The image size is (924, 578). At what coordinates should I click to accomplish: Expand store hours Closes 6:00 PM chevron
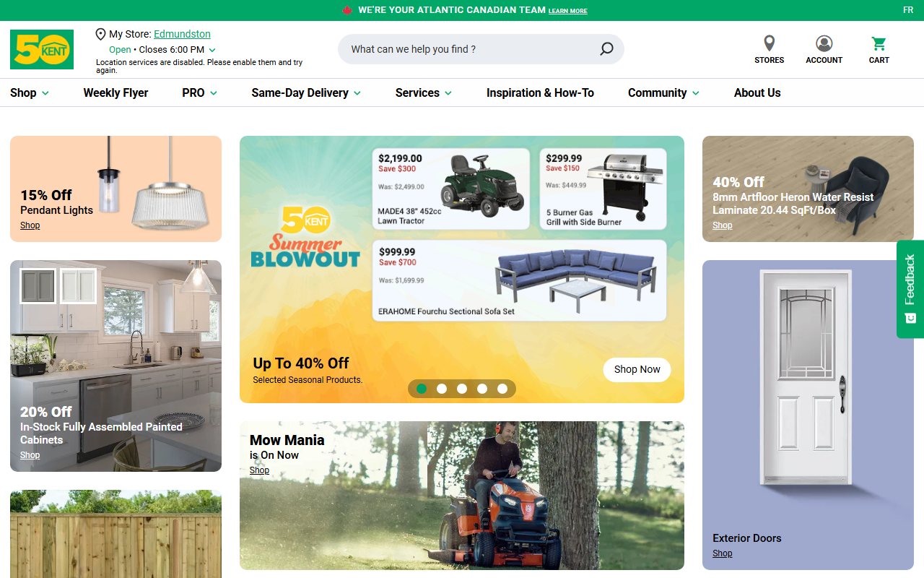[x=212, y=50]
